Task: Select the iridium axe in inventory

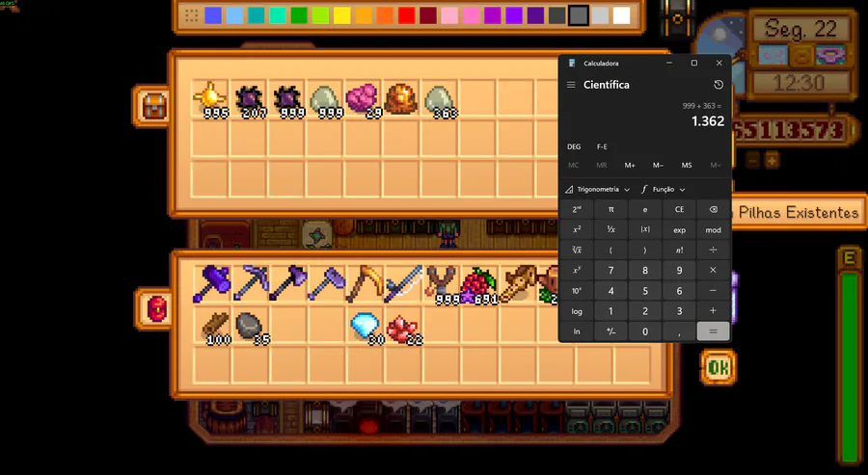Action: (x=287, y=283)
